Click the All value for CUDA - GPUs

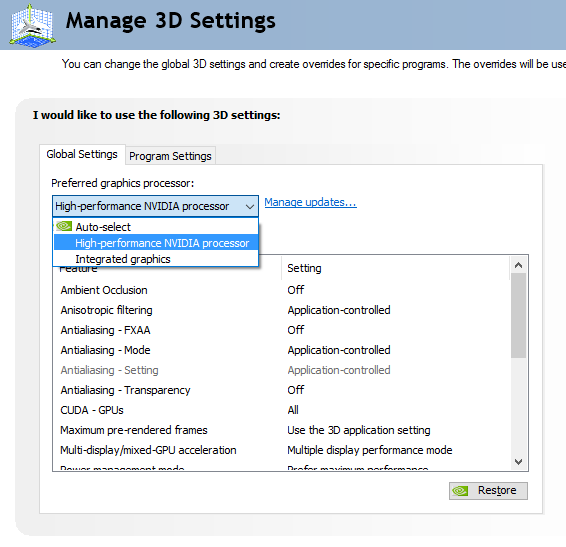pyautogui.click(x=293, y=410)
